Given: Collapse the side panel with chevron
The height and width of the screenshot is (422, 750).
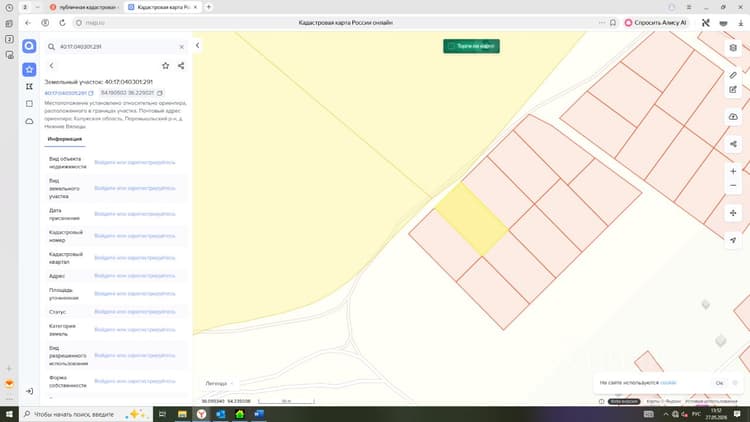Looking at the screenshot, I should coord(198,45).
